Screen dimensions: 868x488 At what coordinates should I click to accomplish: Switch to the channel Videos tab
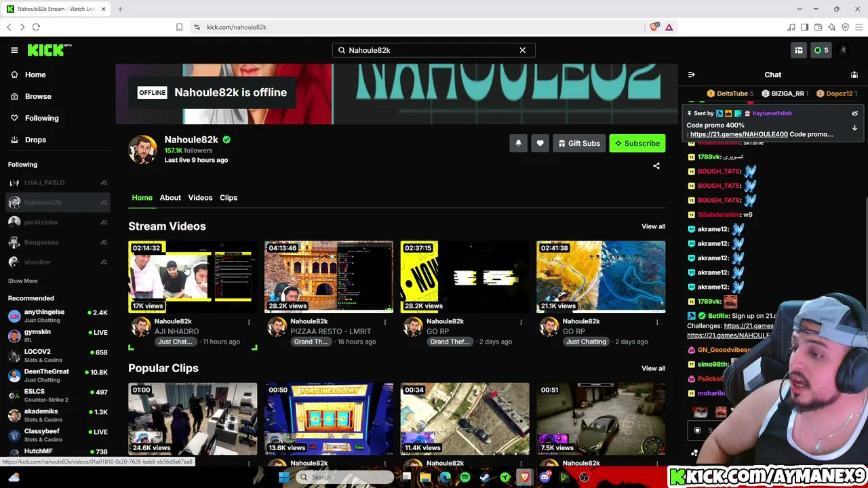pos(200,197)
